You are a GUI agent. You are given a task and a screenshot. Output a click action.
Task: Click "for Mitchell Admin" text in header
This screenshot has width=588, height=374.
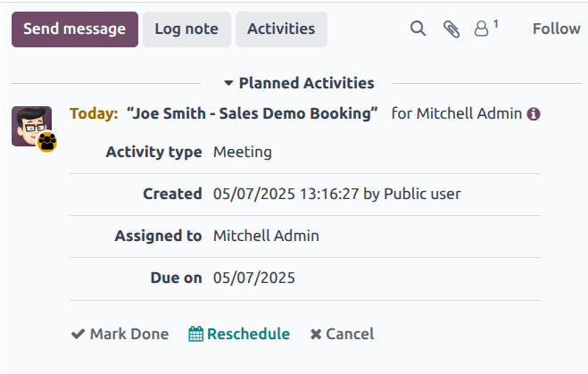(x=456, y=113)
